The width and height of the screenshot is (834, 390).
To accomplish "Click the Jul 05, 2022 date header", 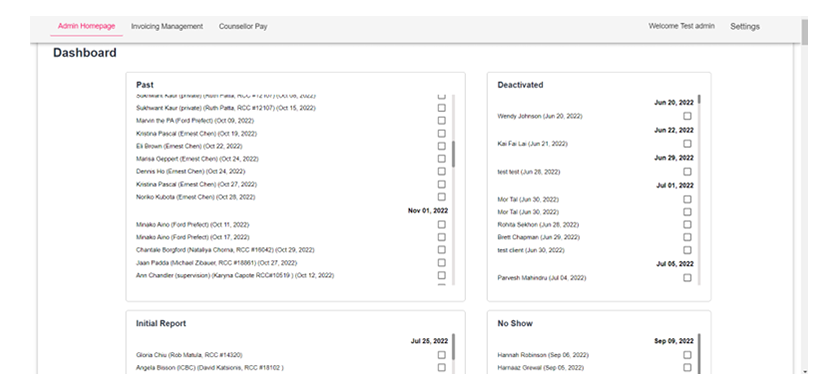I will pyautogui.click(x=674, y=264).
